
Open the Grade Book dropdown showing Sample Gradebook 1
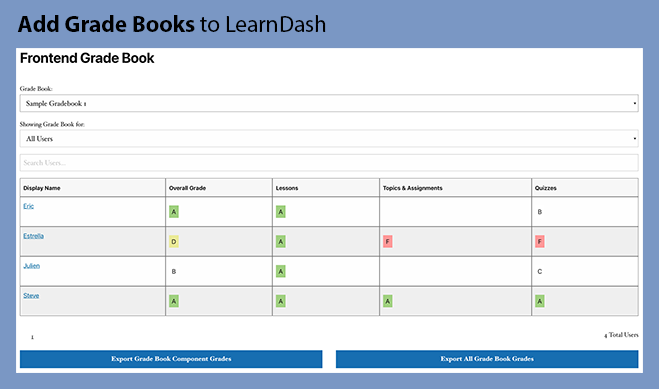tap(329, 103)
